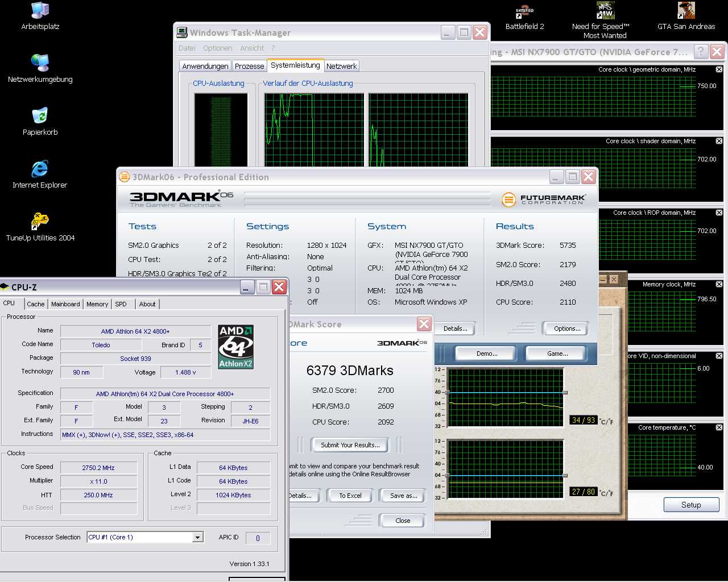This screenshot has height=582, width=728.
Task: Select the Internet Explorer desktop icon
Action: 40,174
